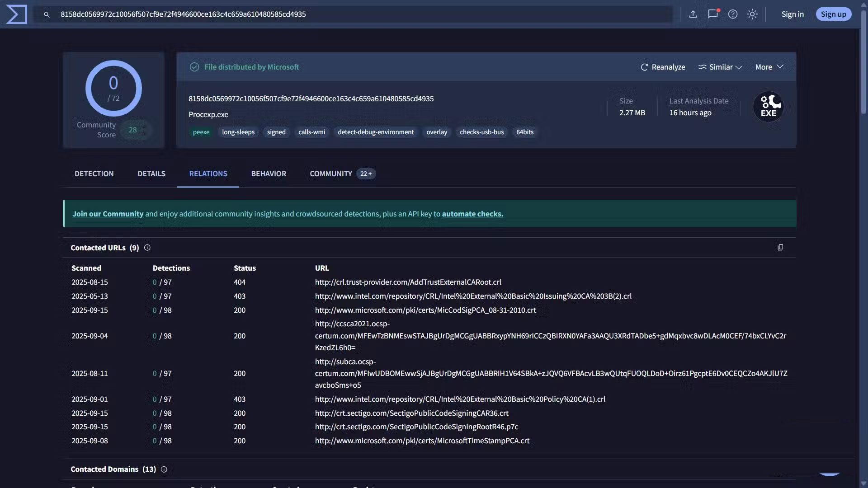Screen dimensions: 868x488
Task: Click the Contacted Domains info icon
Action: tap(164, 469)
